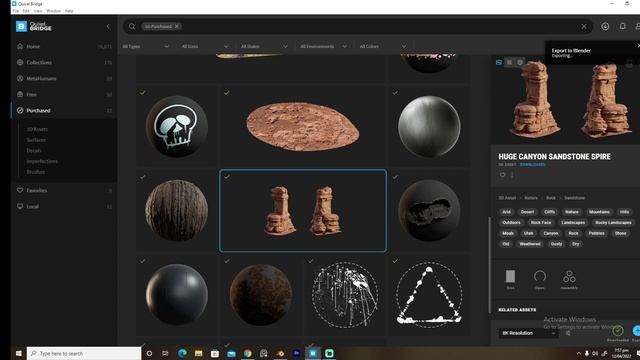
Task: Select the sandstone spire asset thumbnail
Action: coord(303,211)
